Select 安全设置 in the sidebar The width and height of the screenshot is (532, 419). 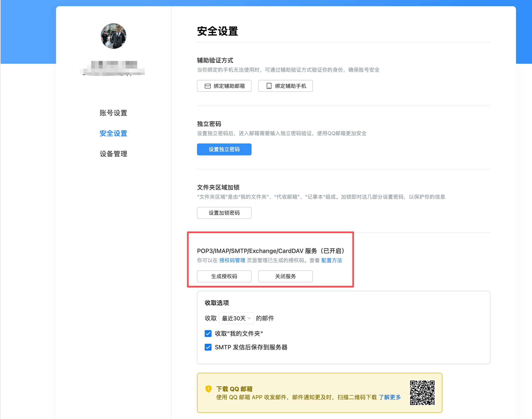(114, 133)
